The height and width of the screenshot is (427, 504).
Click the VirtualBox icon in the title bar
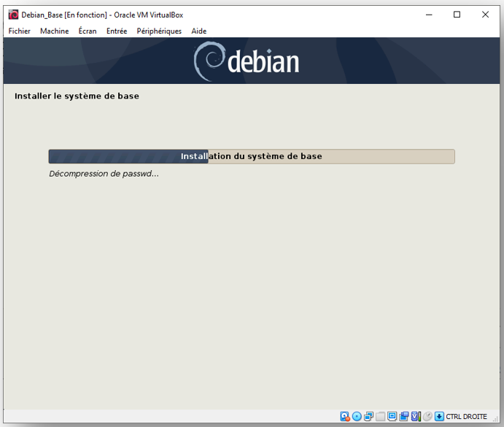[14, 15]
